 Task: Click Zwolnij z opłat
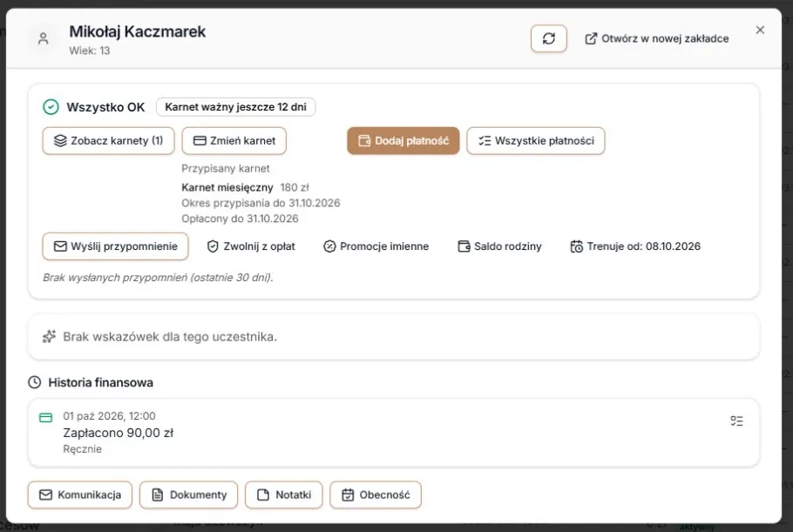coord(251,246)
